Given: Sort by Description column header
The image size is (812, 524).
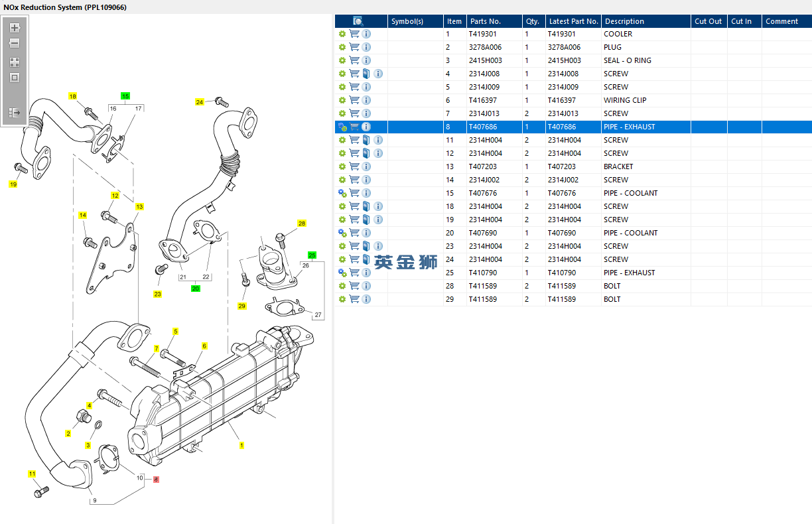Looking at the screenshot, I should pyautogui.click(x=646, y=21).
